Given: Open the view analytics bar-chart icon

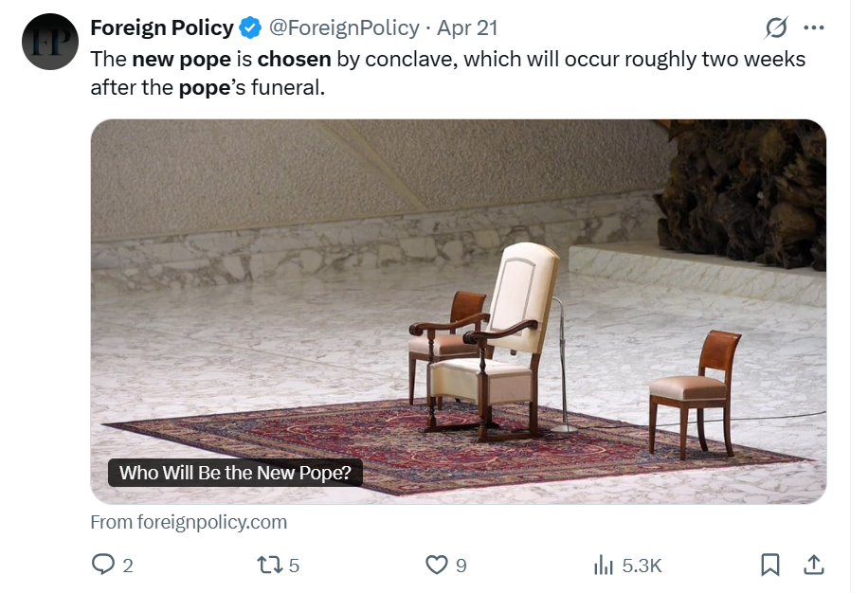Looking at the screenshot, I should point(603,566).
